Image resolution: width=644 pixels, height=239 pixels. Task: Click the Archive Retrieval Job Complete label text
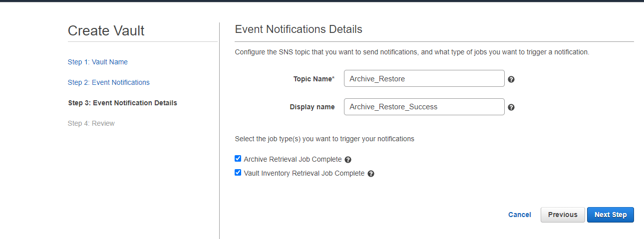(x=293, y=160)
